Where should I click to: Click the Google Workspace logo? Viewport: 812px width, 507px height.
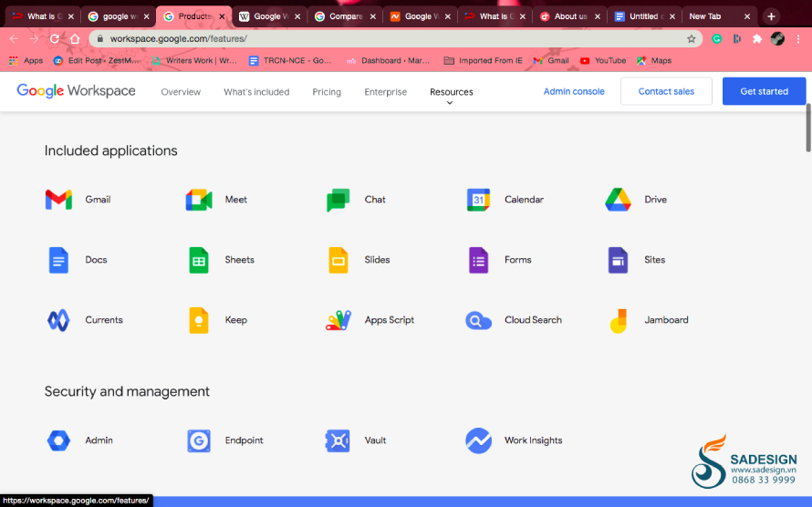(76, 91)
